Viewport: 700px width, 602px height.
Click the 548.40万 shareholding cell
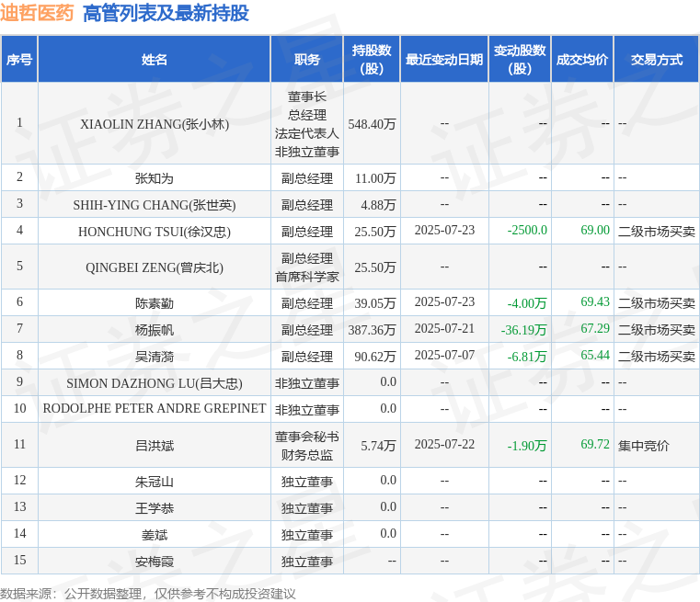point(372,124)
